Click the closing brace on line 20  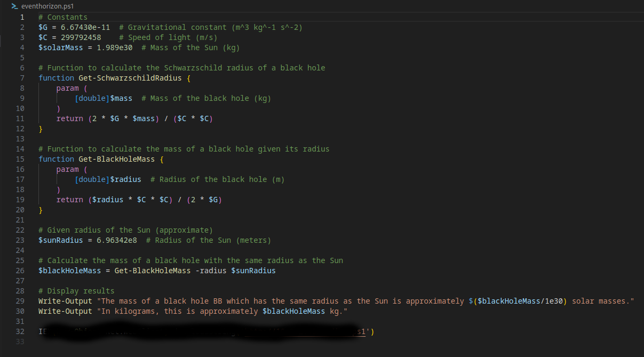pyautogui.click(x=41, y=209)
